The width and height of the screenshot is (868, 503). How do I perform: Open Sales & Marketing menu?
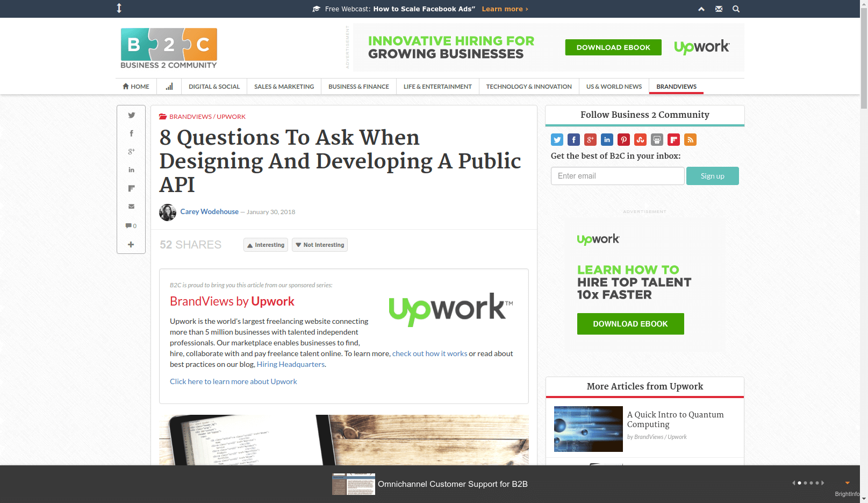point(284,87)
